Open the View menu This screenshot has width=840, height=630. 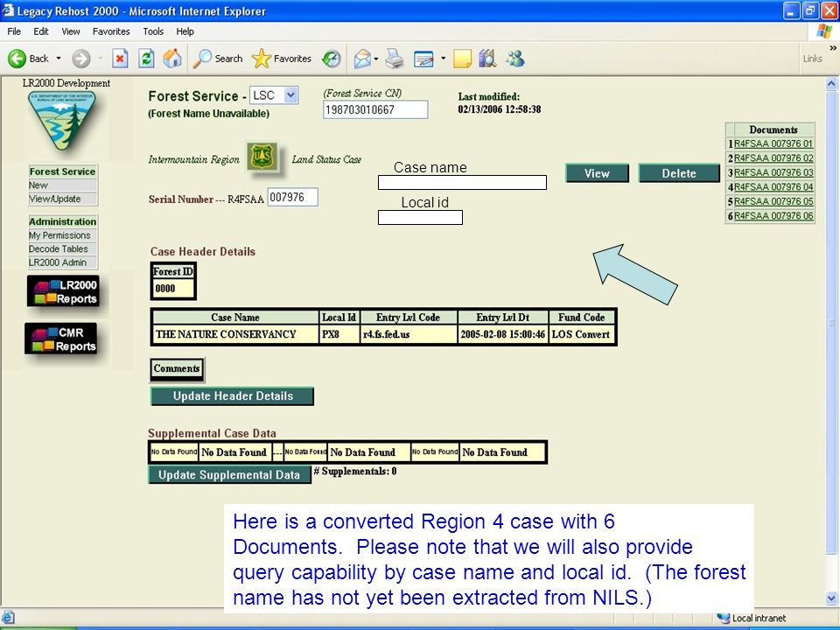(x=71, y=31)
